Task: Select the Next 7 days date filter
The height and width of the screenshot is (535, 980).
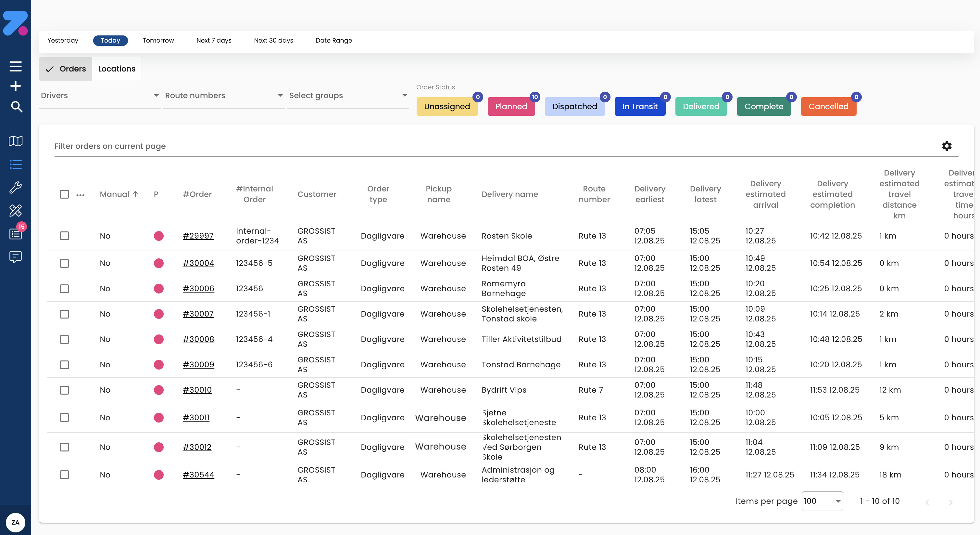Action: tap(213, 40)
